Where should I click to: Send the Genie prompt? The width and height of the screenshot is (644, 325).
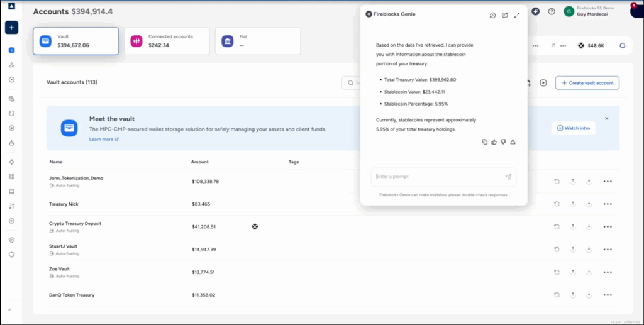[x=508, y=177]
